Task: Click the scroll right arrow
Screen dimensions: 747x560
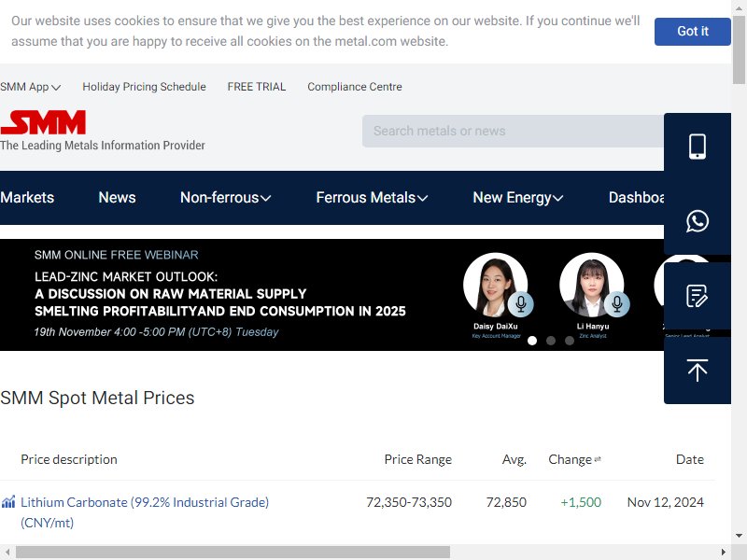Action: pyautogui.click(x=723, y=552)
